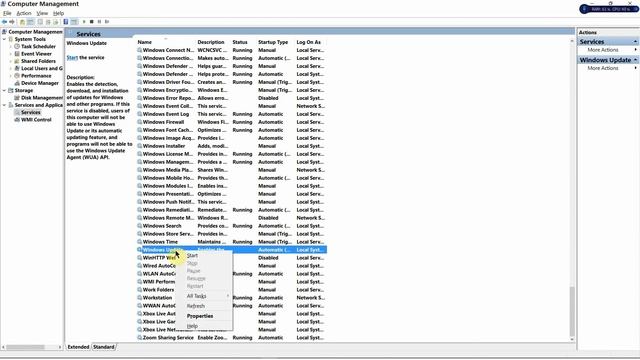Viewport: 640px width, 360px height.
Task: Sort by the Status column header
Action: pos(243,42)
